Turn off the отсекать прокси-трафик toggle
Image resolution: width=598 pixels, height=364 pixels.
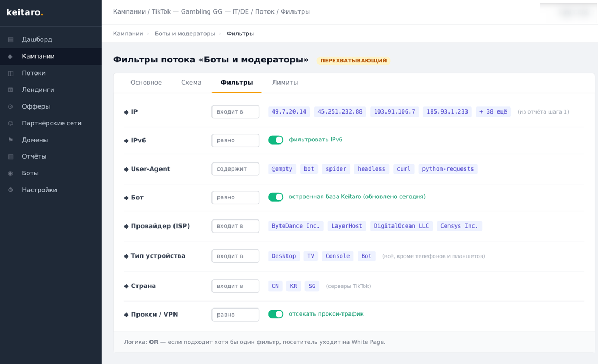tap(276, 314)
